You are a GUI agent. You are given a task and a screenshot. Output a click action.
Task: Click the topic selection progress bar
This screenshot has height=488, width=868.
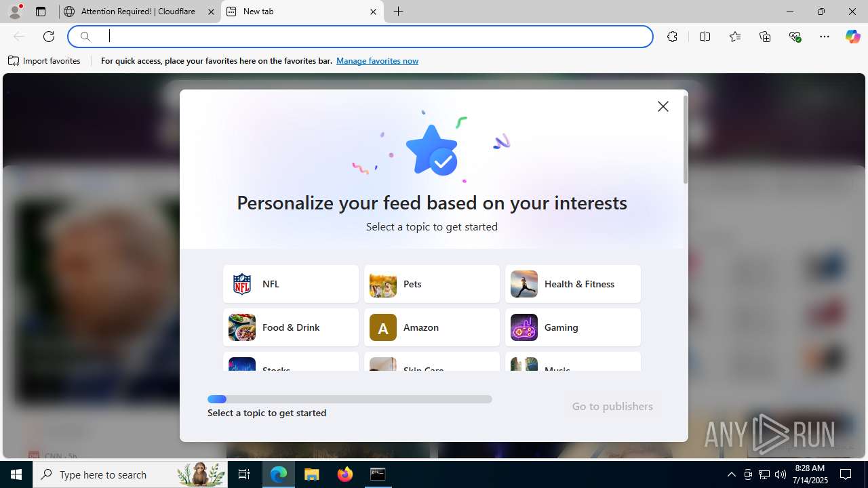(350, 399)
